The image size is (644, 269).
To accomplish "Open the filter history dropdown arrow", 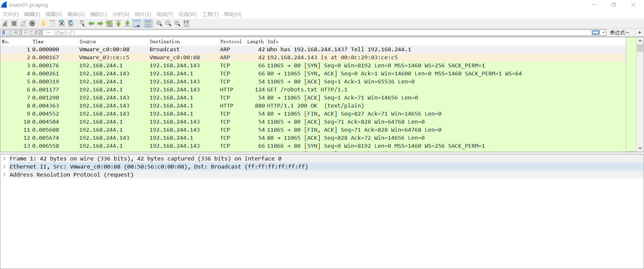I will tap(603, 32).
